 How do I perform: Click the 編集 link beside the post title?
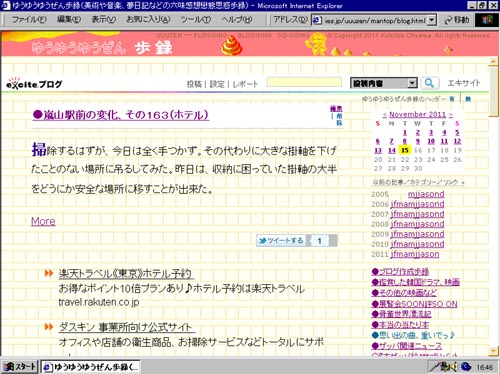pyautogui.click(x=336, y=109)
